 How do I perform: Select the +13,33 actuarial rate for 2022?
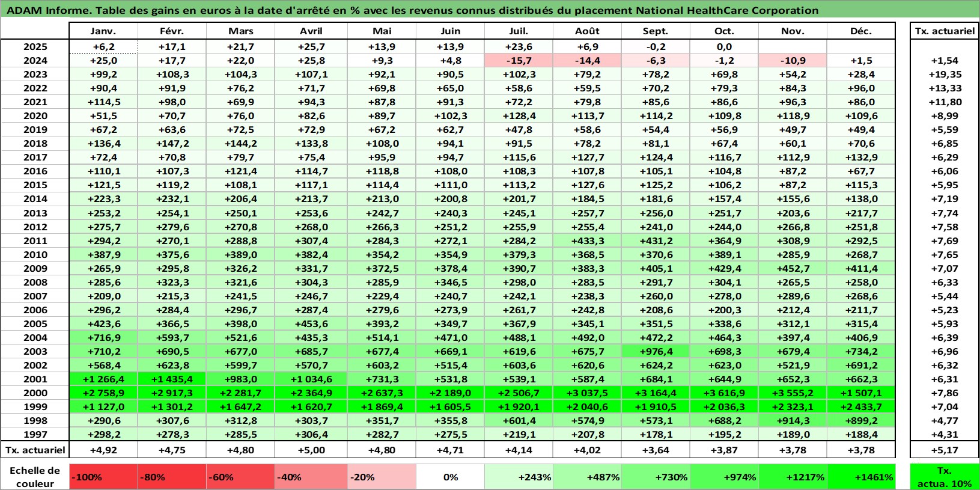(945, 88)
